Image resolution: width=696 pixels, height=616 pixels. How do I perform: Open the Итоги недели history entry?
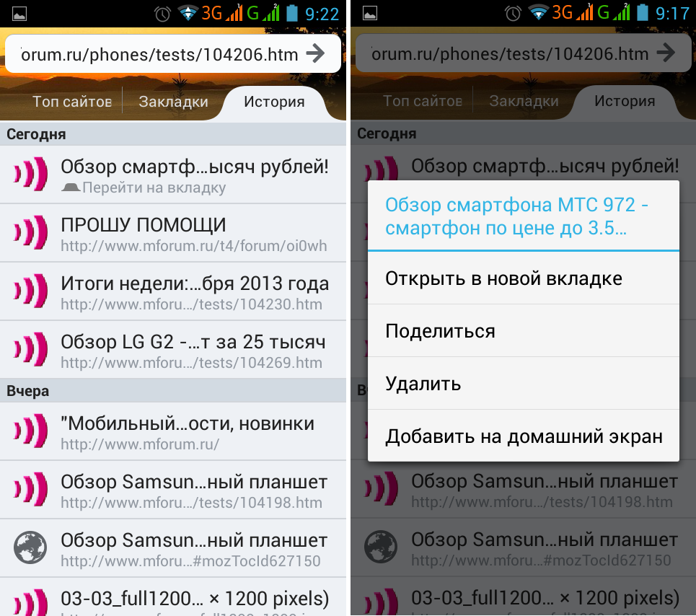tap(193, 291)
